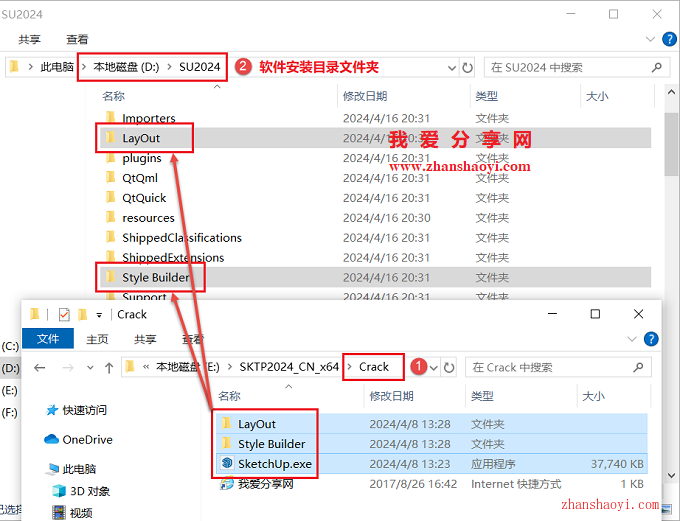This screenshot has height=521, width=680.
Task: Click chevron after 本地磁盘 (D:) in address bar
Action: (170, 67)
